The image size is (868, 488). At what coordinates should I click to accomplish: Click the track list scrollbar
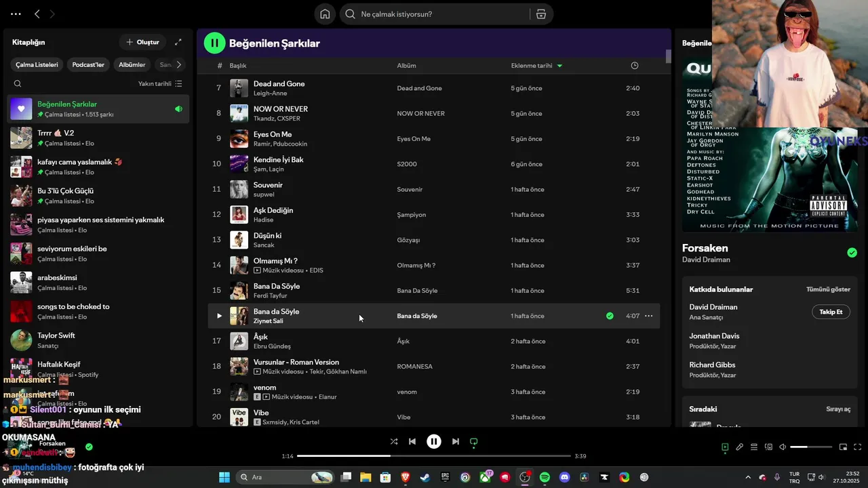pos(668,57)
